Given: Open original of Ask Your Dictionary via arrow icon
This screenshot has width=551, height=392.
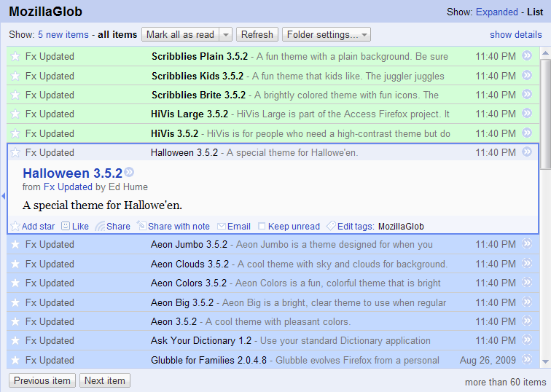Looking at the screenshot, I should pyautogui.click(x=527, y=340).
